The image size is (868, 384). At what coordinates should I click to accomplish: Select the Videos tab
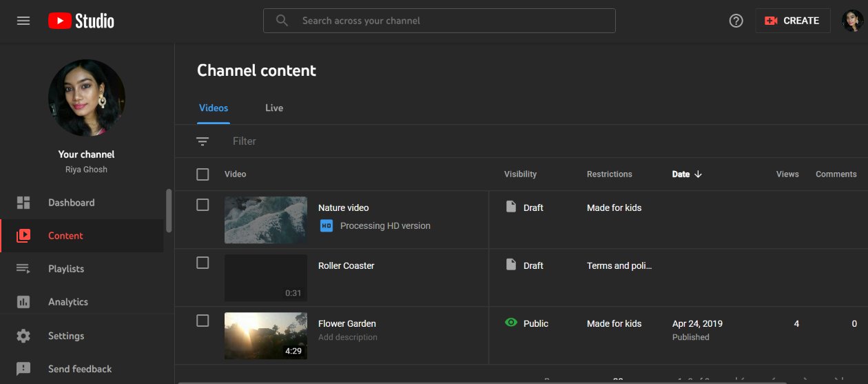pos(214,108)
